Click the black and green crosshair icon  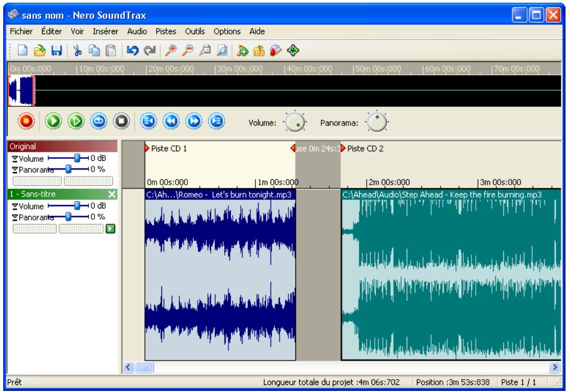293,51
